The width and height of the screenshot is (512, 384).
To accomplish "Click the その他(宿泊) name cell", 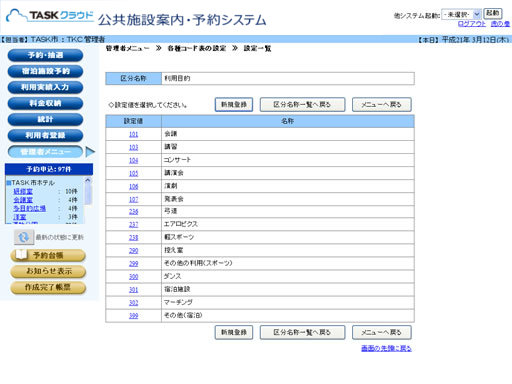I will pyautogui.click(x=288, y=315).
